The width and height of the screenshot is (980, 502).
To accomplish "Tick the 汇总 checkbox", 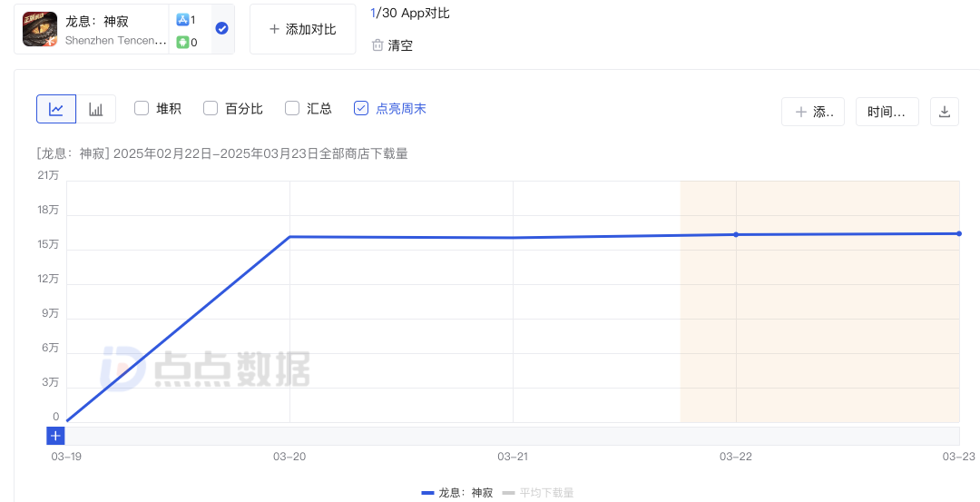I will click(x=292, y=108).
